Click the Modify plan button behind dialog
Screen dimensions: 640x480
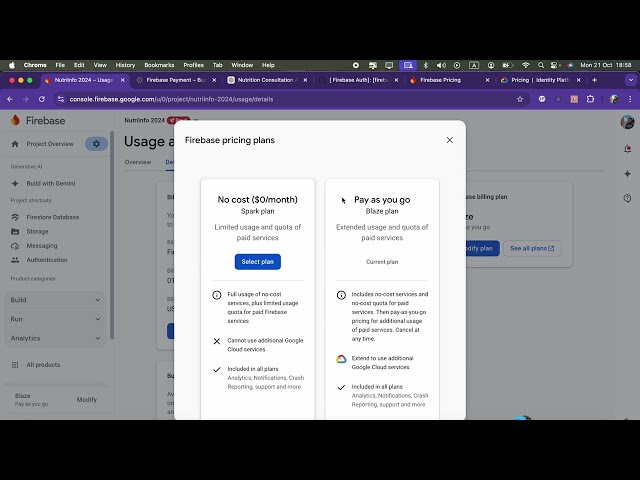[x=483, y=248]
